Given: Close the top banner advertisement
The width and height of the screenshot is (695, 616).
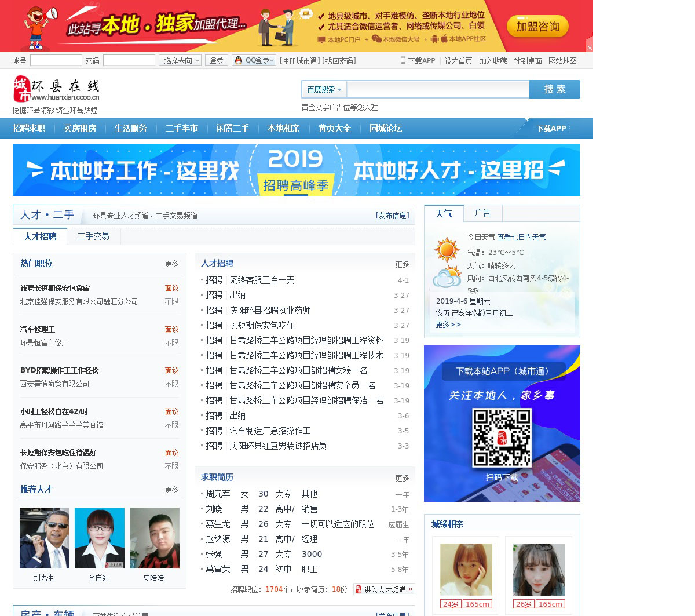Looking at the screenshot, I should pyautogui.click(x=590, y=48).
